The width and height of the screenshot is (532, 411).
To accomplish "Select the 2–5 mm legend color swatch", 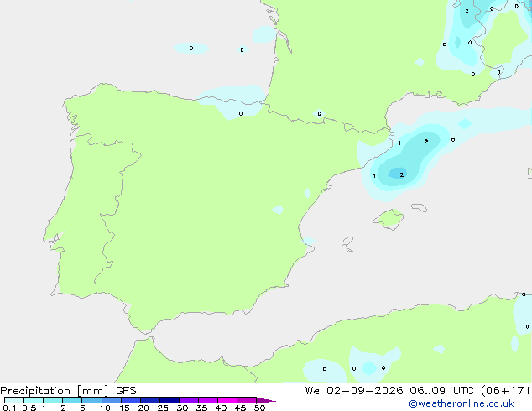I will click(72, 400).
